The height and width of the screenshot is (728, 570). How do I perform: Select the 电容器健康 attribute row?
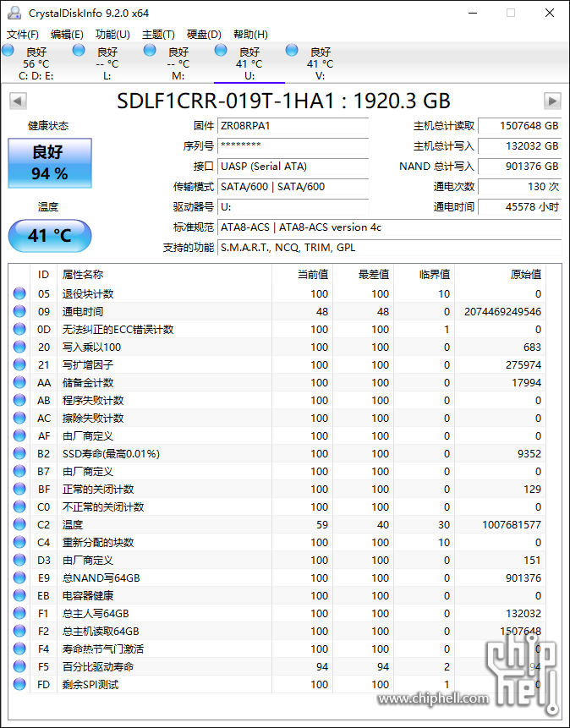tap(277, 595)
